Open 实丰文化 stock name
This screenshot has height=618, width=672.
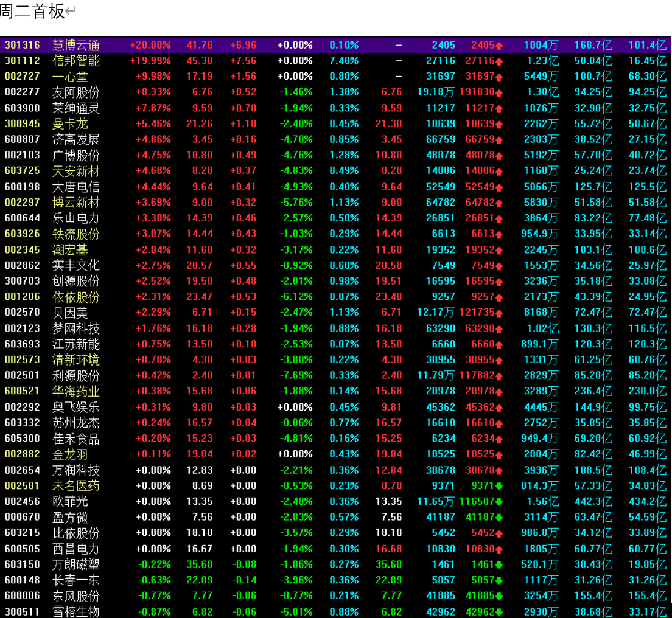point(75,266)
